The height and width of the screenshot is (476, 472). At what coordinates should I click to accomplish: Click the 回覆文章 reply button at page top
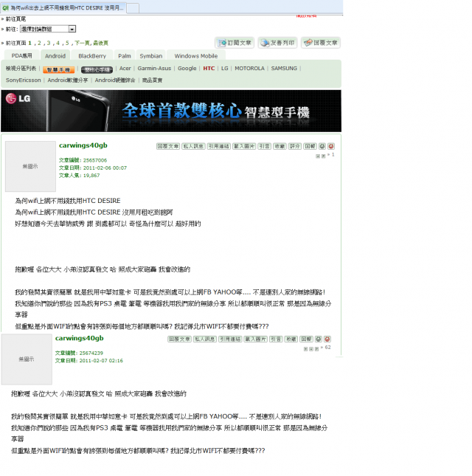coord(321,43)
